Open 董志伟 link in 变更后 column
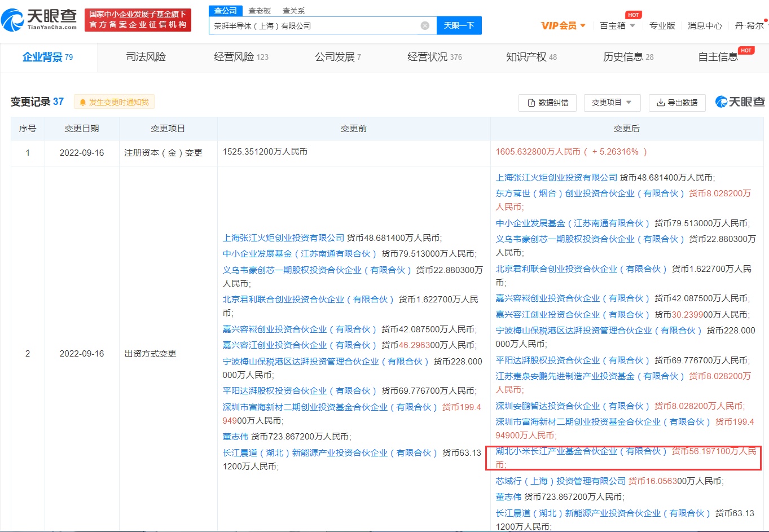 pos(508,496)
